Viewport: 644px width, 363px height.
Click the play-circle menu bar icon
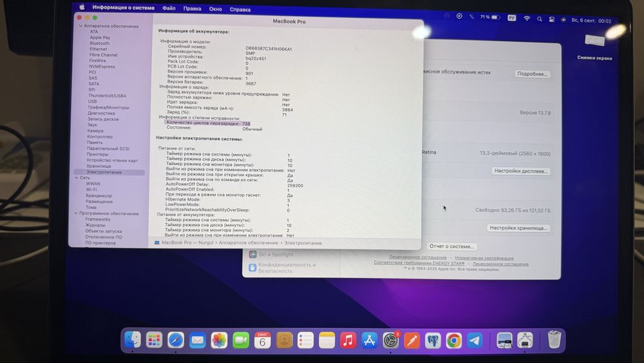459,16
